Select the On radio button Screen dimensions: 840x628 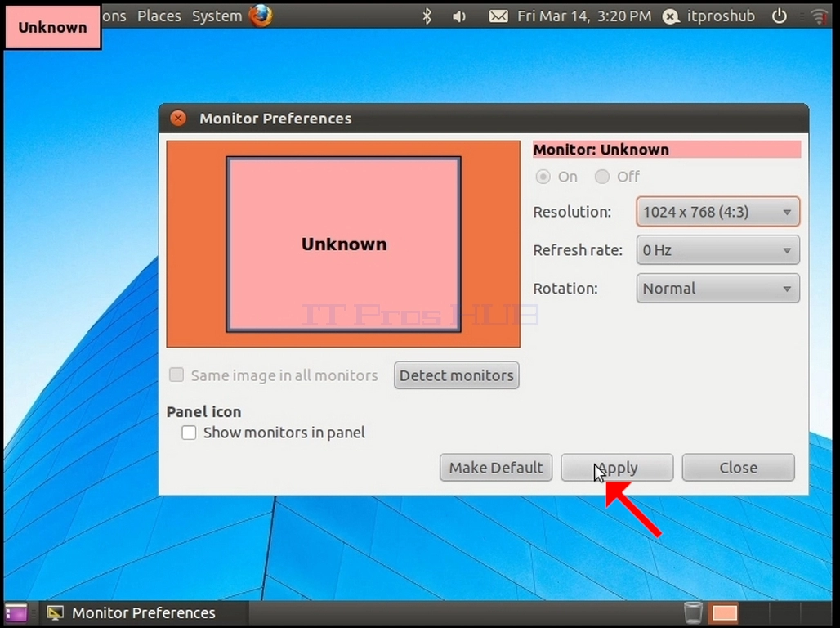click(x=543, y=177)
